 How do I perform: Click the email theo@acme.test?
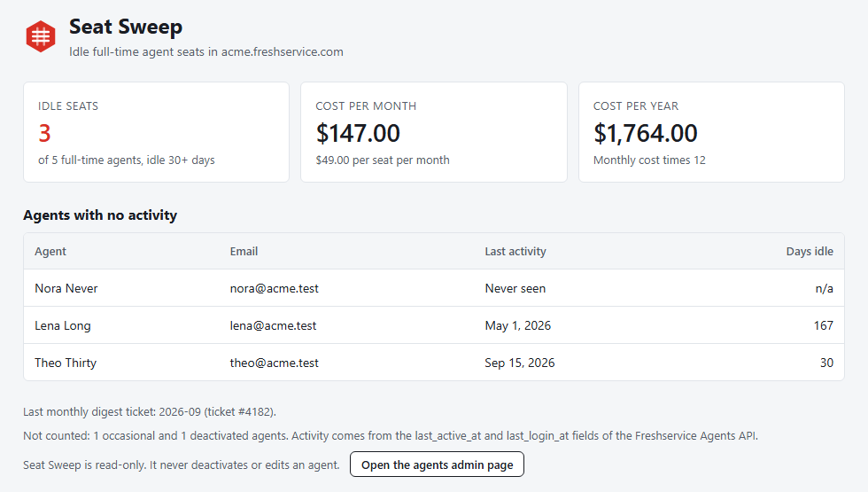(x=274, y=363)
